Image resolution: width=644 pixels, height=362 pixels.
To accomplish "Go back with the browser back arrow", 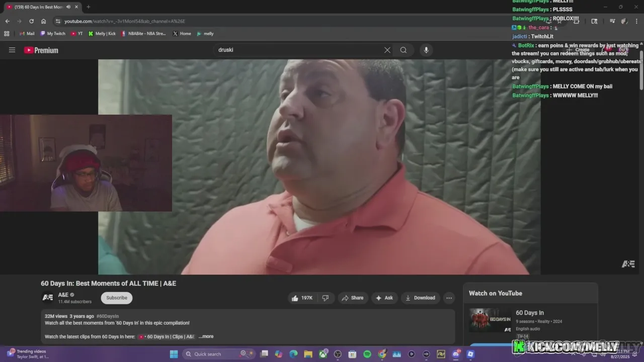I will [7, 21].
